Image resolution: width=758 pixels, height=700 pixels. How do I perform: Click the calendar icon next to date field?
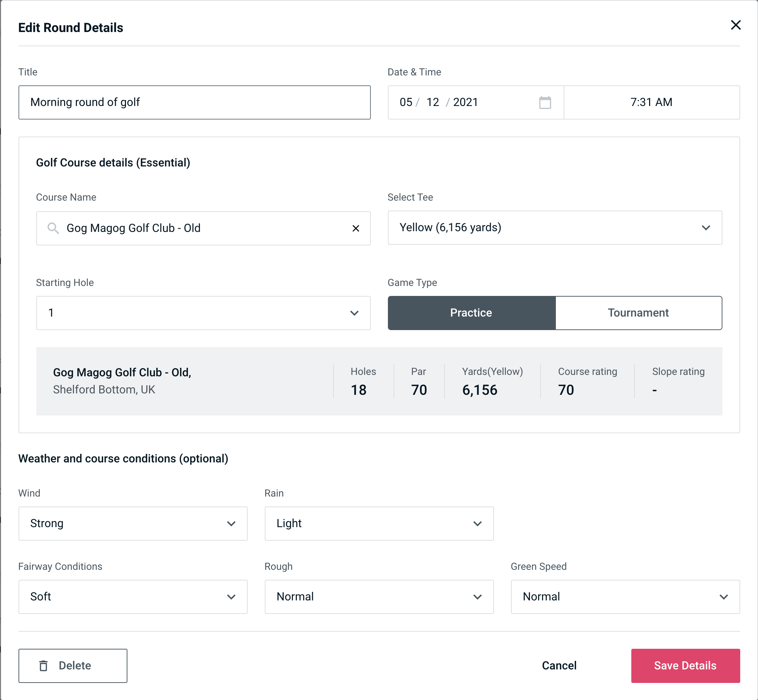coord(546,103)
